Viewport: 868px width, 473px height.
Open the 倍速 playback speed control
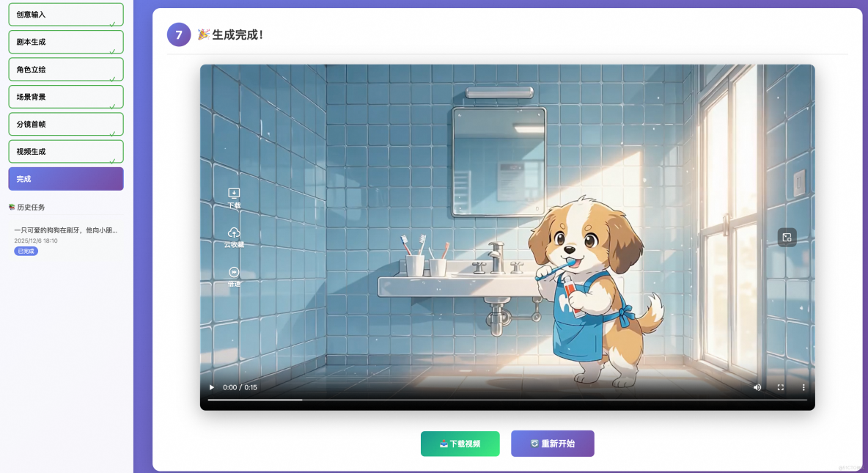click(234, 273)
